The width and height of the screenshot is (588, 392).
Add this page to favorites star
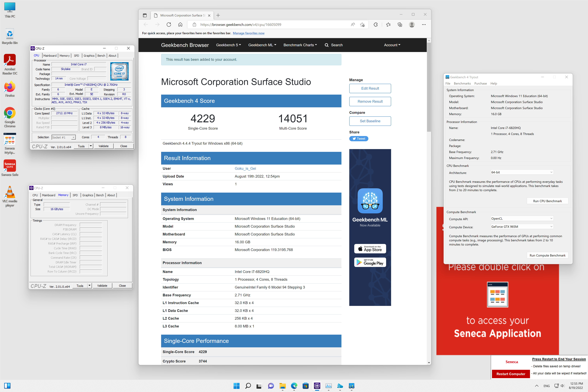[x=362, y=25]
